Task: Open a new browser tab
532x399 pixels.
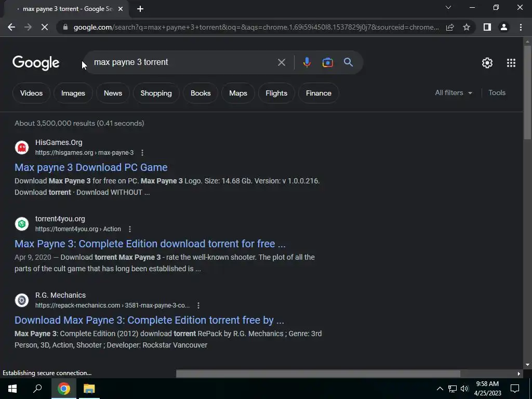Action: (x=140, y=9)
